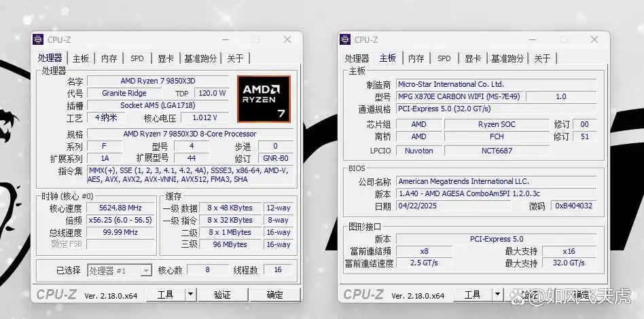This screenshot has width=644, height=319.
Task: Open SPD tab in right CPU-Z window
Action: (444, 58)
